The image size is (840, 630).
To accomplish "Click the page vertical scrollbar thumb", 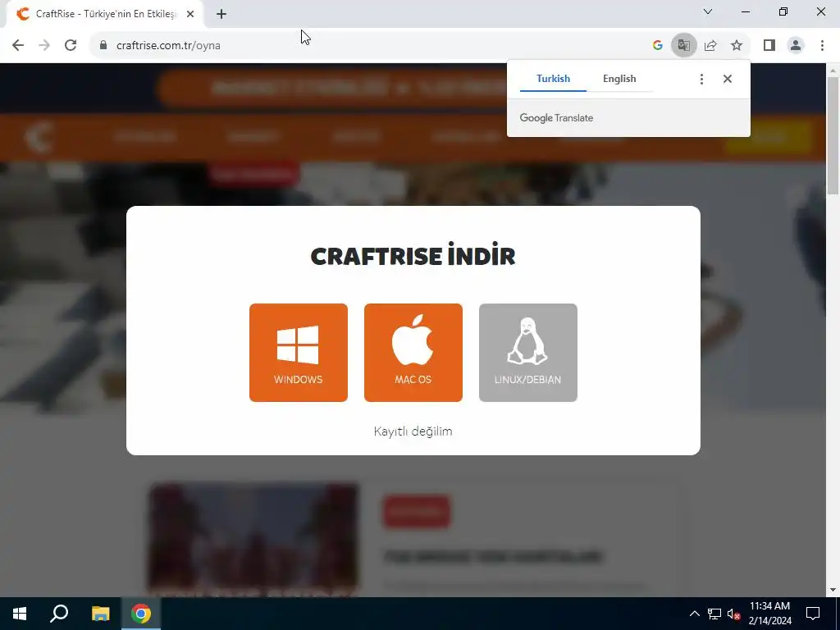I will [833, 136].
